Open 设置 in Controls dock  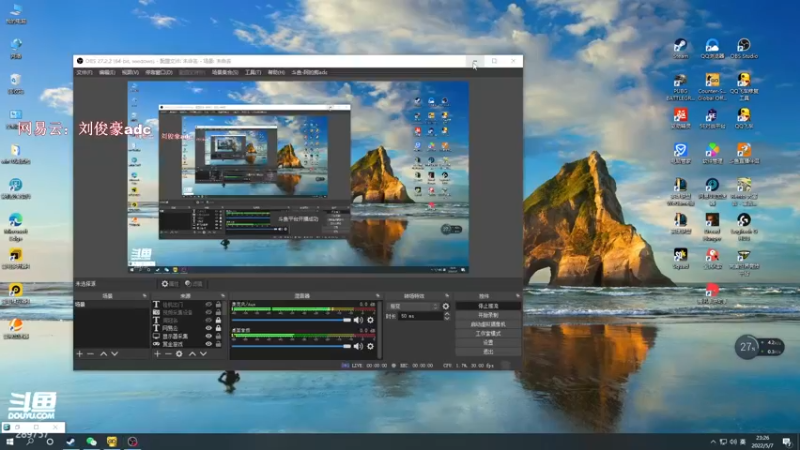488,343
